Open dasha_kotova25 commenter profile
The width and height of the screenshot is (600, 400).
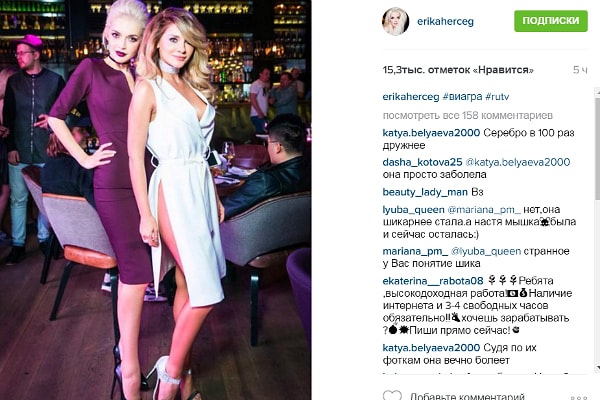422,162
